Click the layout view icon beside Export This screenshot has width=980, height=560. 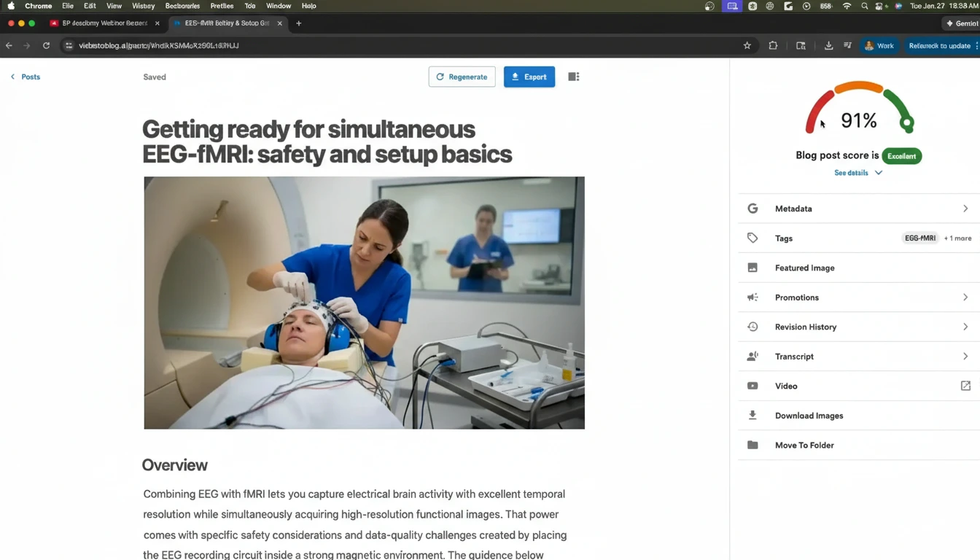pos(573,77)
